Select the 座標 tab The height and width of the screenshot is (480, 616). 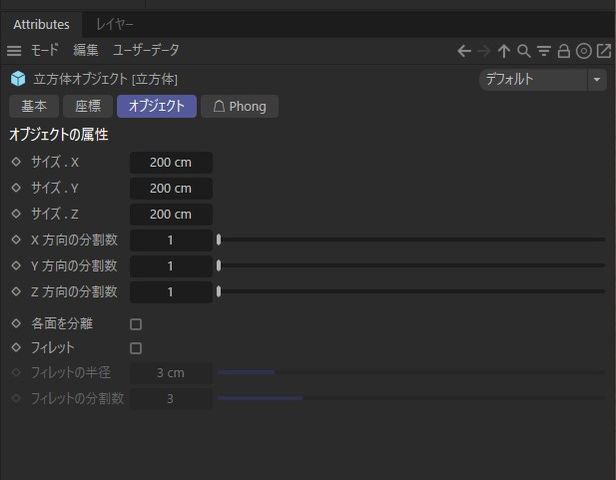88,106
